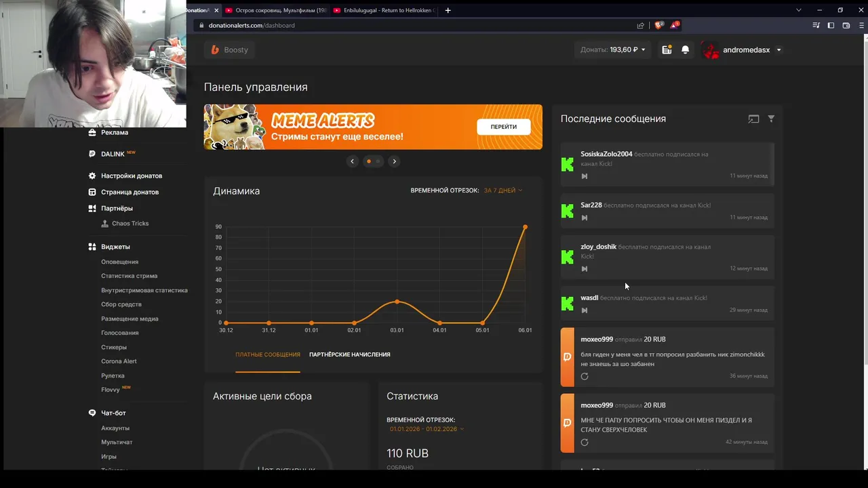Click the Настройки донатов gear icon

click(x=92, y=176)
